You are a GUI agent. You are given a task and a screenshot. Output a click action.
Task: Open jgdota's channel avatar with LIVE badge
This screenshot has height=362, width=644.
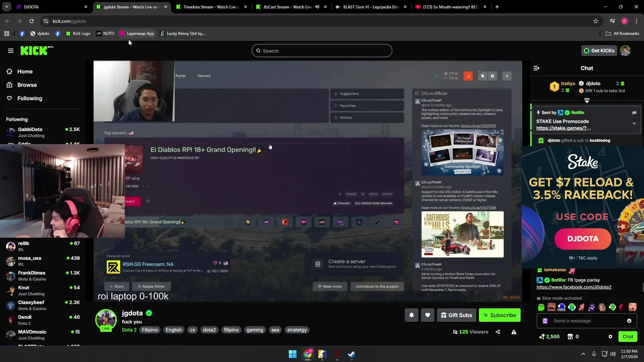pos(106,320)
